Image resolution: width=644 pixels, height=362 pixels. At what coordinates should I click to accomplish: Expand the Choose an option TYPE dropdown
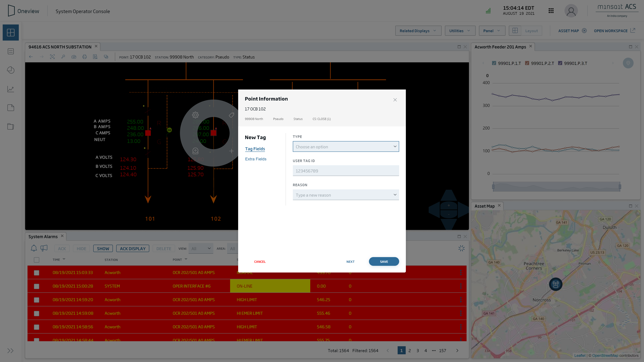tap(346, 147)
